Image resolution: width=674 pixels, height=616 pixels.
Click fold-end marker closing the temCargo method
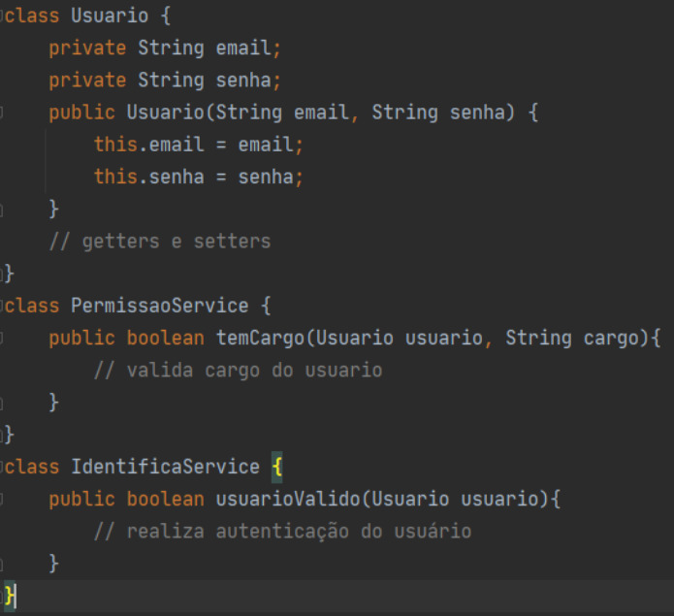pyautogui.click(x=3, y=403)
